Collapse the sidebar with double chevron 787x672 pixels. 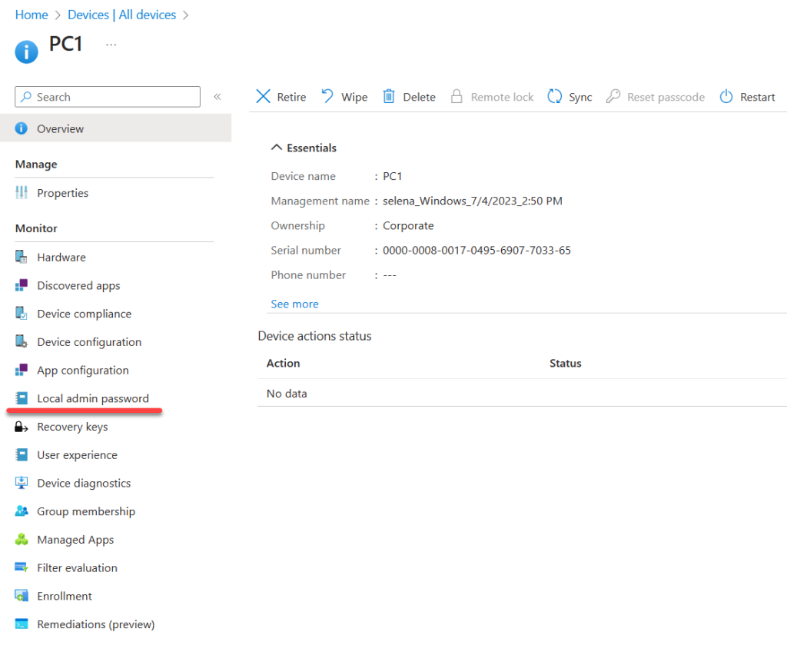[x=218, y=97]
